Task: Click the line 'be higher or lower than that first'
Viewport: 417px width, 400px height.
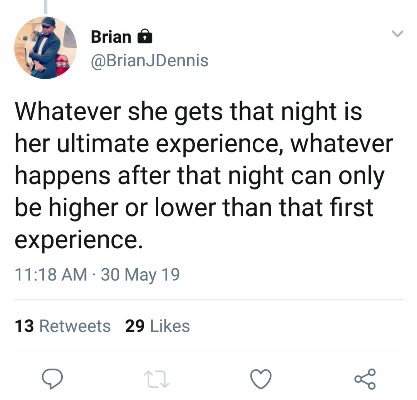Action: click(194, 208)
